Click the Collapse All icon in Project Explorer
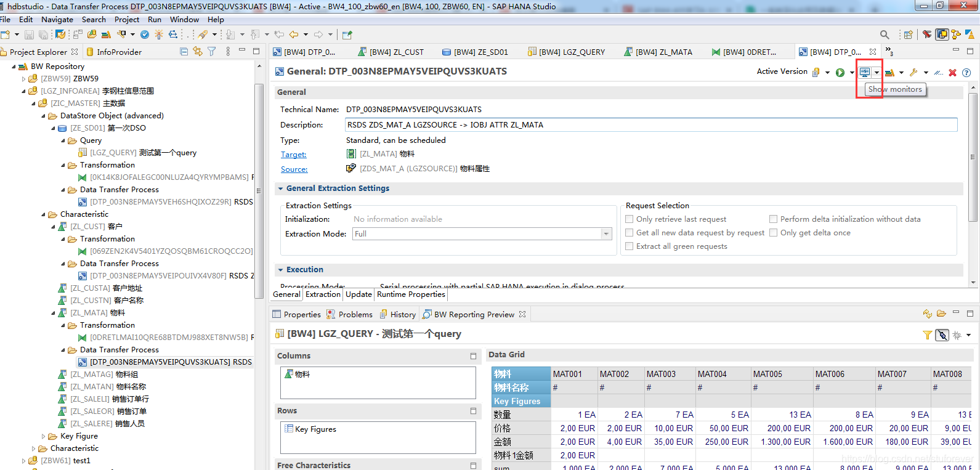This screenshot has height=470, width=980. [x=184, y=52]
